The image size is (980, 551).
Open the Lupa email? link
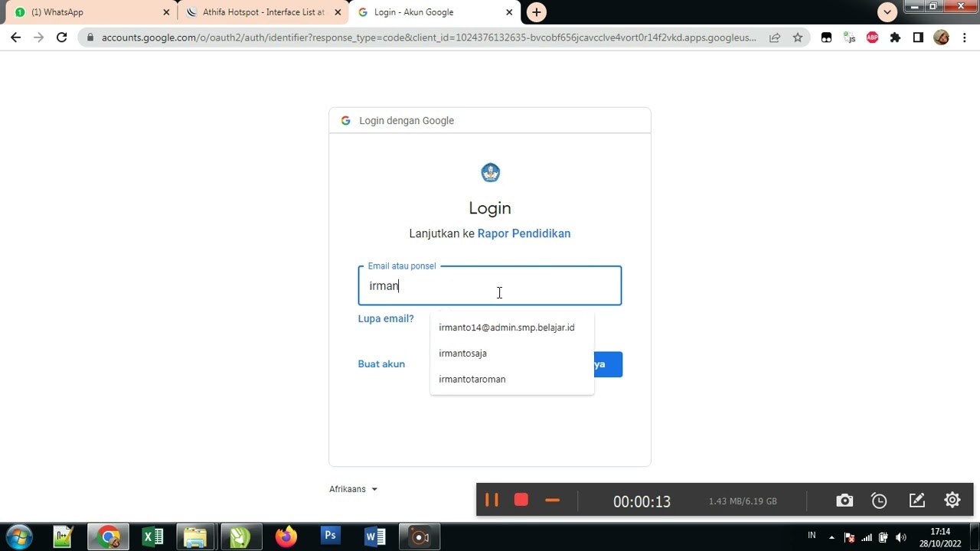[386, 318]
